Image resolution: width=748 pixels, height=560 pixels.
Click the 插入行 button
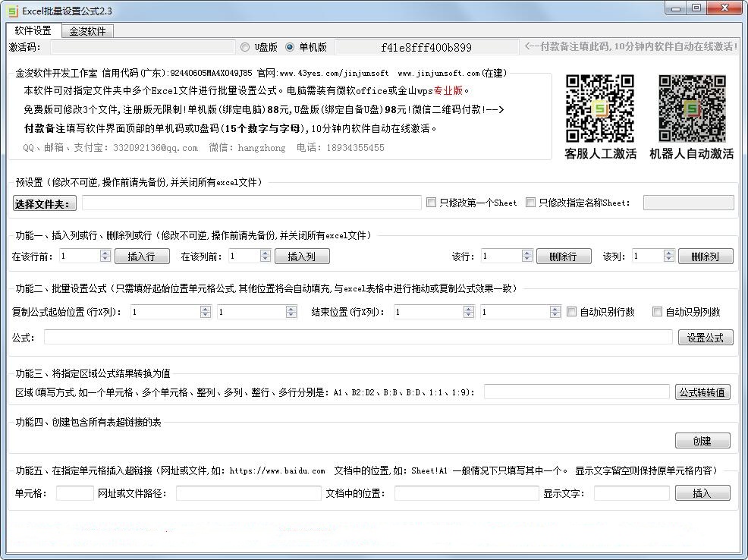tap(142, 256)
